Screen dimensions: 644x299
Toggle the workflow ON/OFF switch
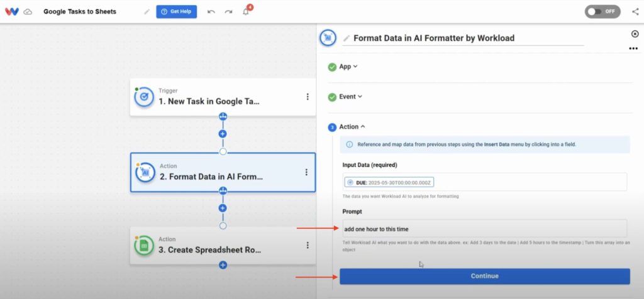[x=602, y=11]
